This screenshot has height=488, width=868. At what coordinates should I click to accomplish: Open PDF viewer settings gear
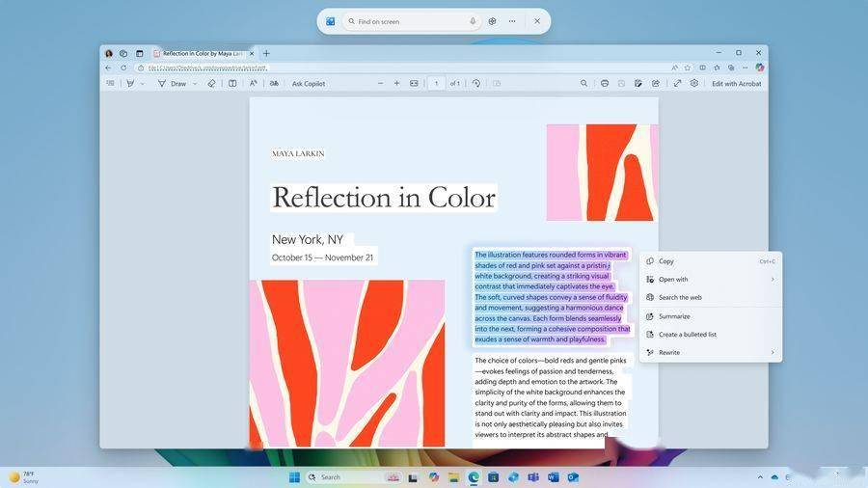click(x=694, y=84)
